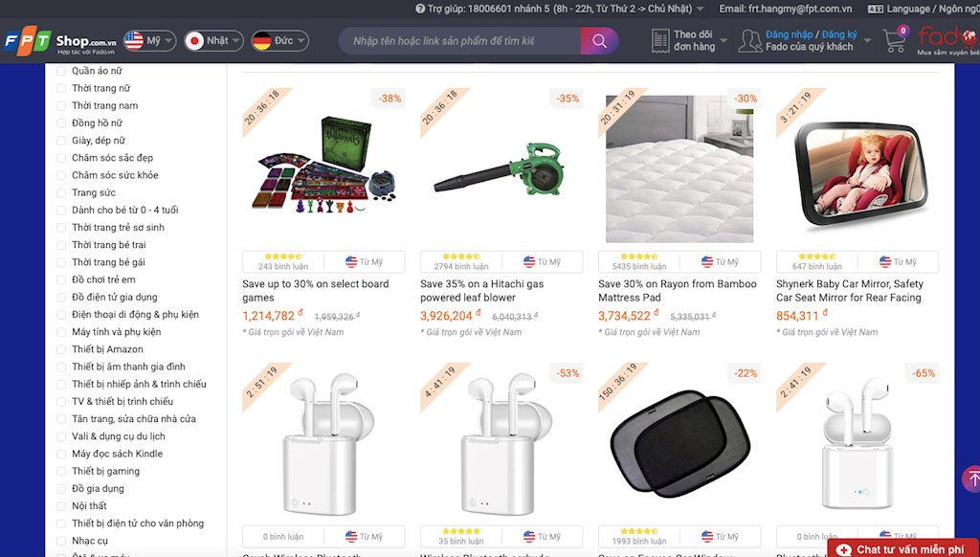Click the FPT Shop logo
This screenshot has width=980, height=557.
click(x=60, y=41)
